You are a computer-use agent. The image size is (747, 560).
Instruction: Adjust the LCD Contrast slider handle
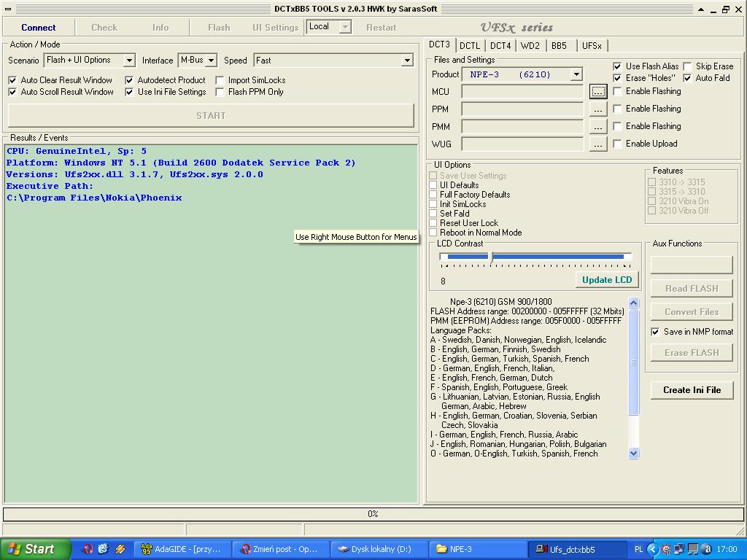[491, 257]
